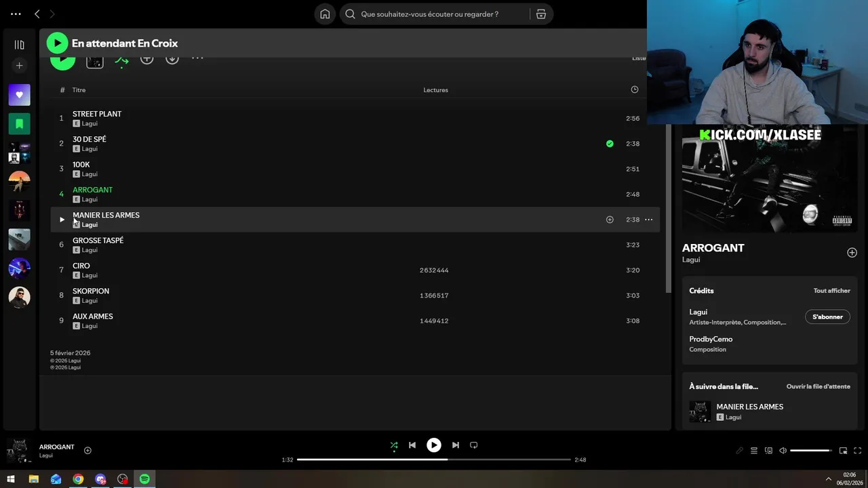Toggle shuffle in the player controls
The width and height of the screenshot is (868, 488).
click(x=394, y=445)
